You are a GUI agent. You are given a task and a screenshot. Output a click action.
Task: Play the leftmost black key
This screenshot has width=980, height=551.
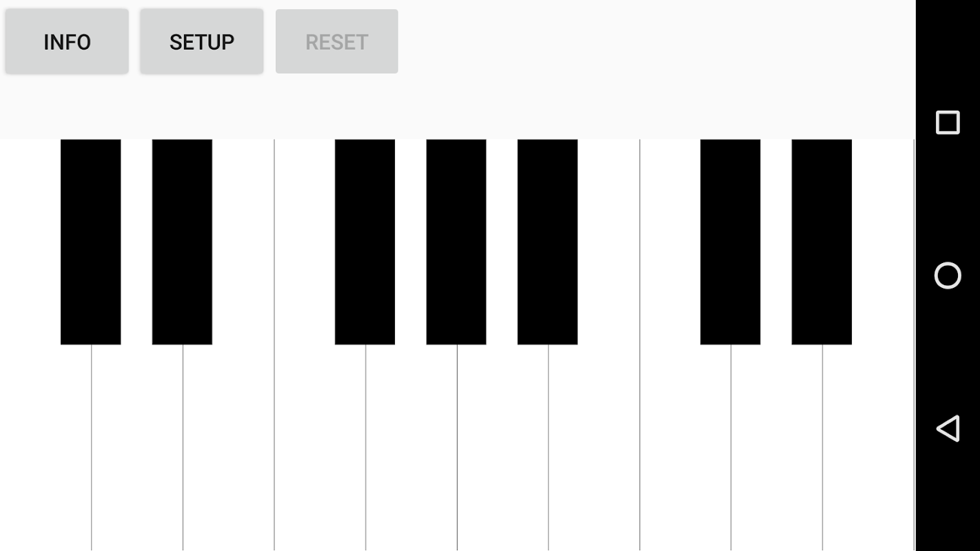coord(90,241)
